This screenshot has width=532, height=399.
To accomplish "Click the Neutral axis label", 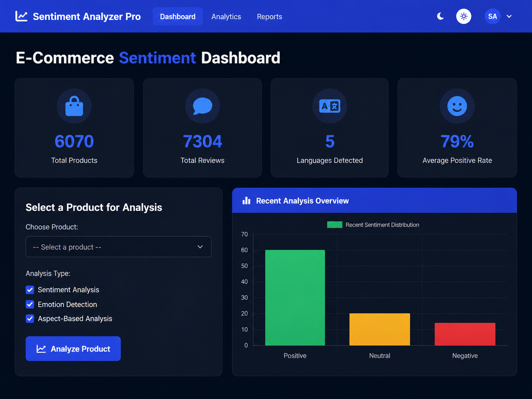I will [380, 356].
